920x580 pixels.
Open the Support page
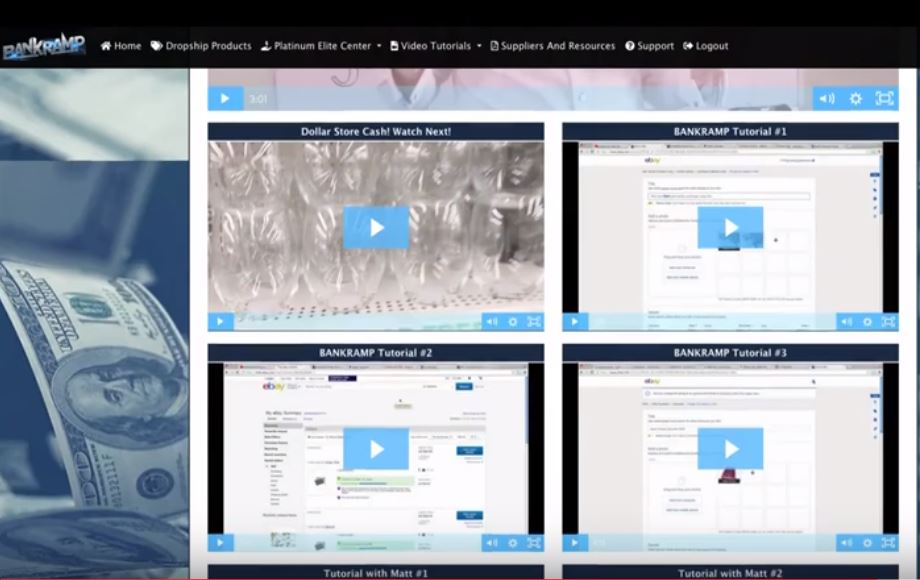pyautogui.click(x=650, y=46)
